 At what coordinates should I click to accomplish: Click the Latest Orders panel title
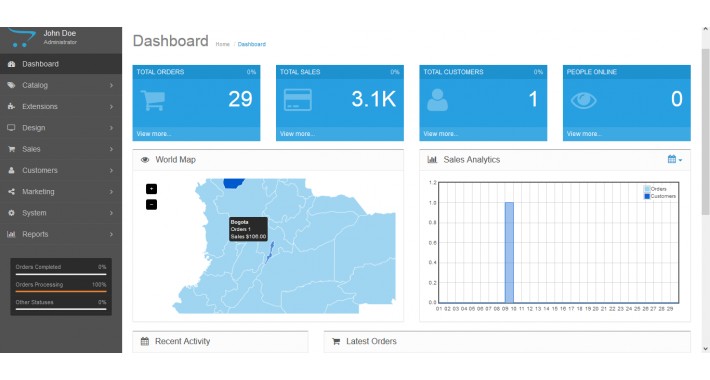tap(371, 342)
